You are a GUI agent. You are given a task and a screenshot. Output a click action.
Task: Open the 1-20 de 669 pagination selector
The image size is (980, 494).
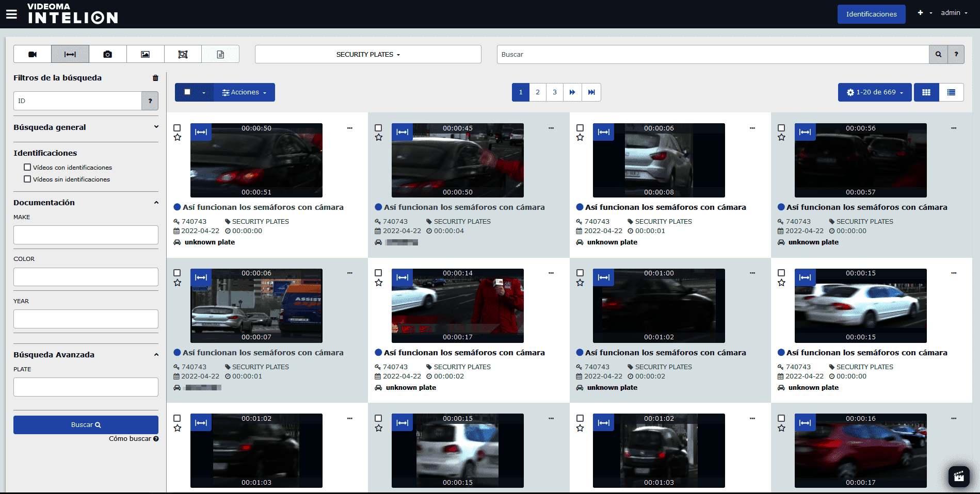874,92
